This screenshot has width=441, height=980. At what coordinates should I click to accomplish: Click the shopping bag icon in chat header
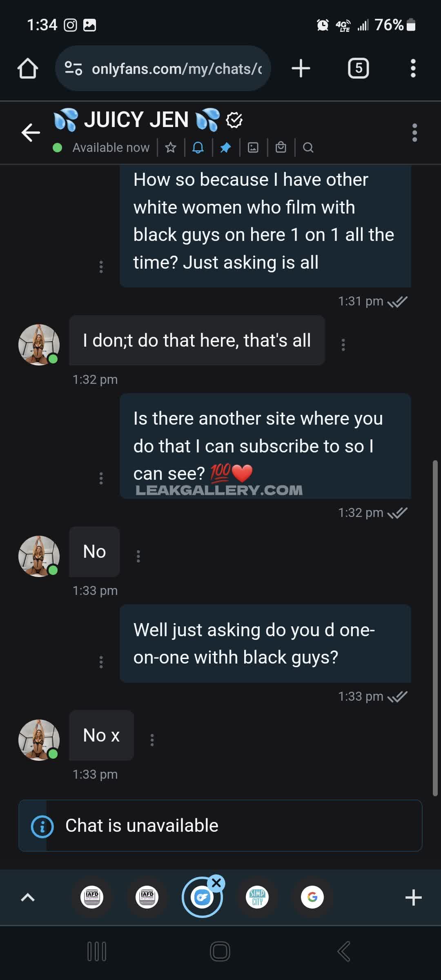(x=281, y=147)
